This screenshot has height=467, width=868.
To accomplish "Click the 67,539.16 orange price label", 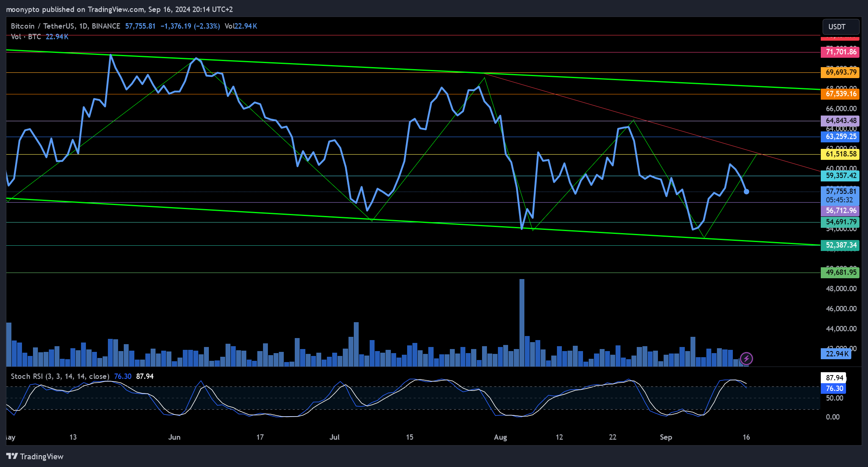I will coord(840,94).
